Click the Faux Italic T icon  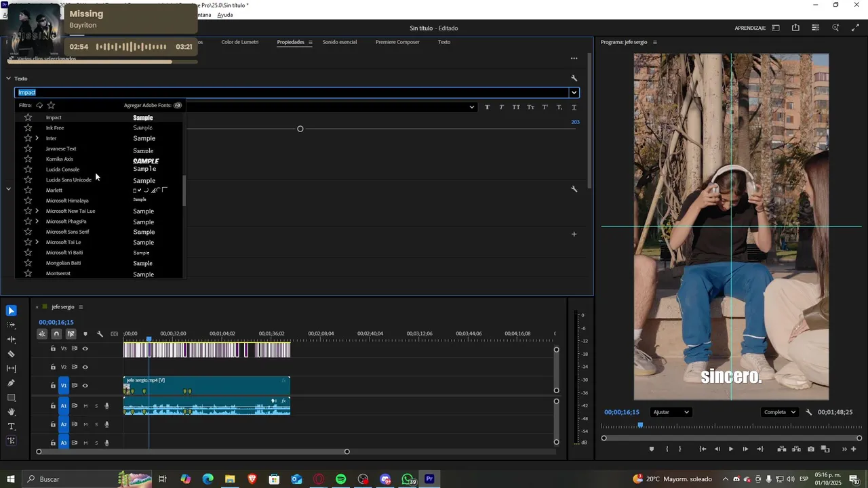tap(502, 107)
